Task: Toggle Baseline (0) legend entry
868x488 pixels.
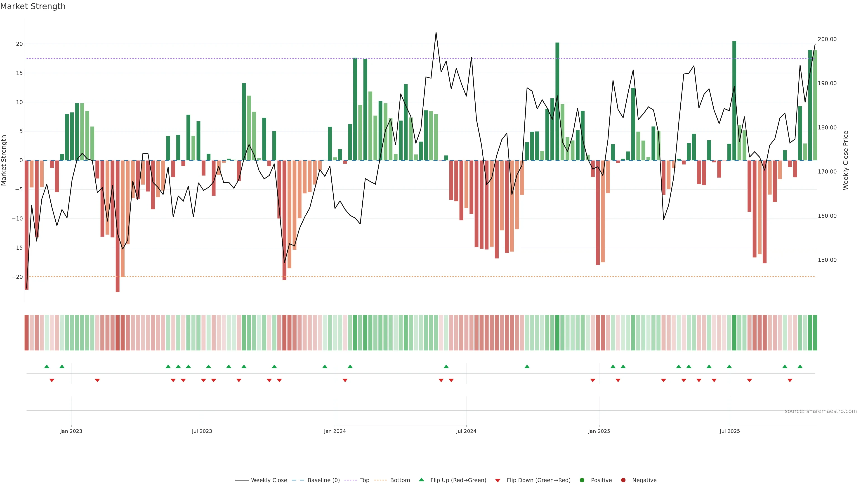Action: pyautogui.click(x=323, y=480)
